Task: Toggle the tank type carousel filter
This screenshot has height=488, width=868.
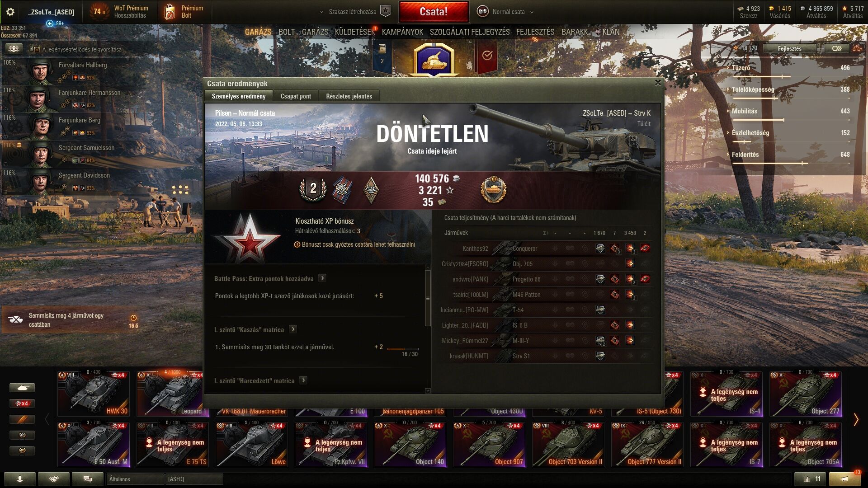Action: point(22,388)
